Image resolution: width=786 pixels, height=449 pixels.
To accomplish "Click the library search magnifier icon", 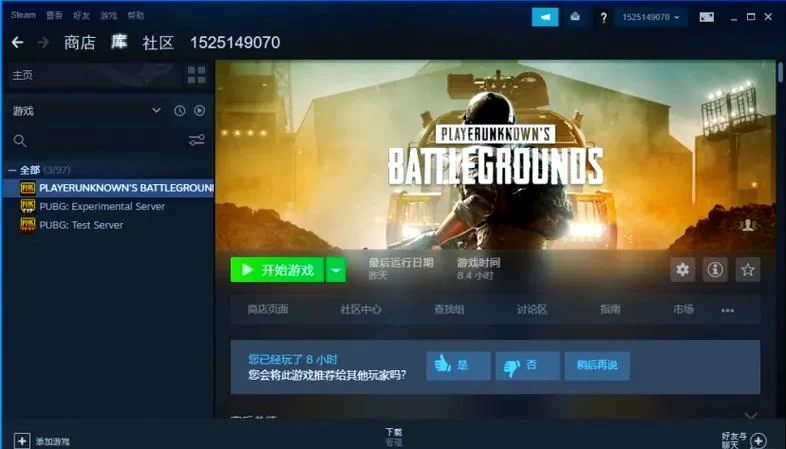I will pos(20,141).
